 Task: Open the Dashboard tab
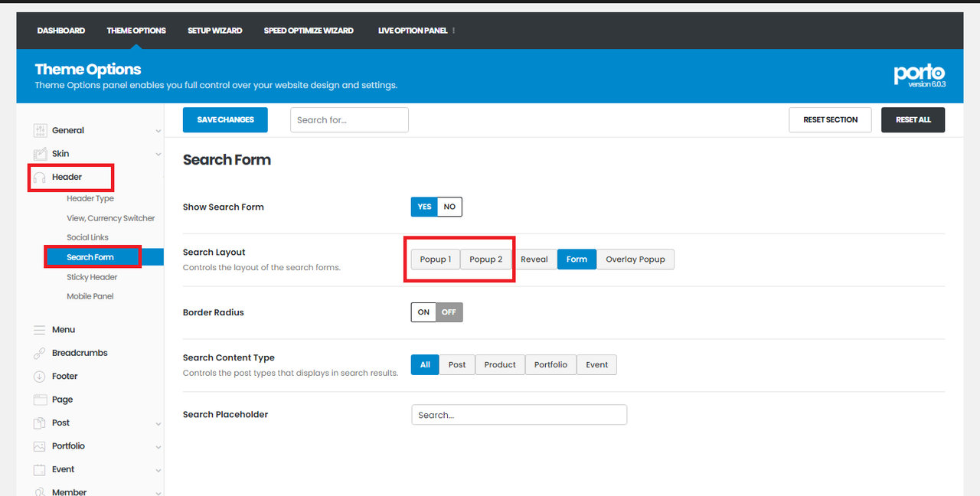click(x=61, y=31)
